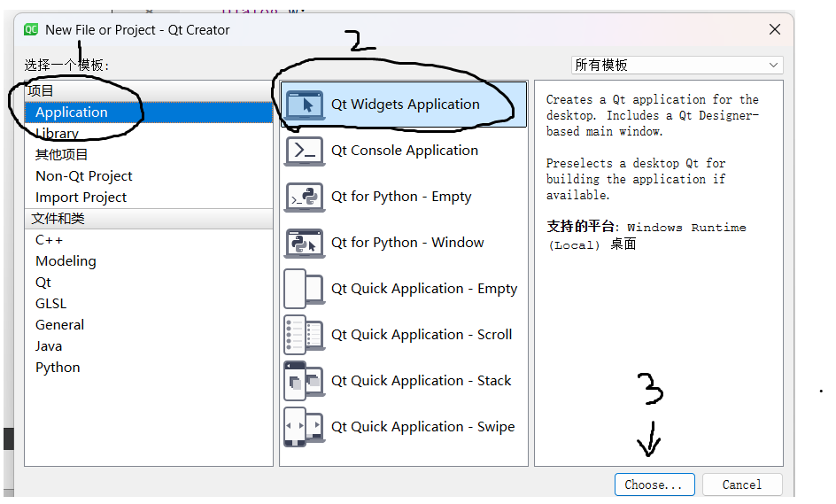This screenshot has height=504, width=836.
Task: Select the Python category
Action: point(149,368)
